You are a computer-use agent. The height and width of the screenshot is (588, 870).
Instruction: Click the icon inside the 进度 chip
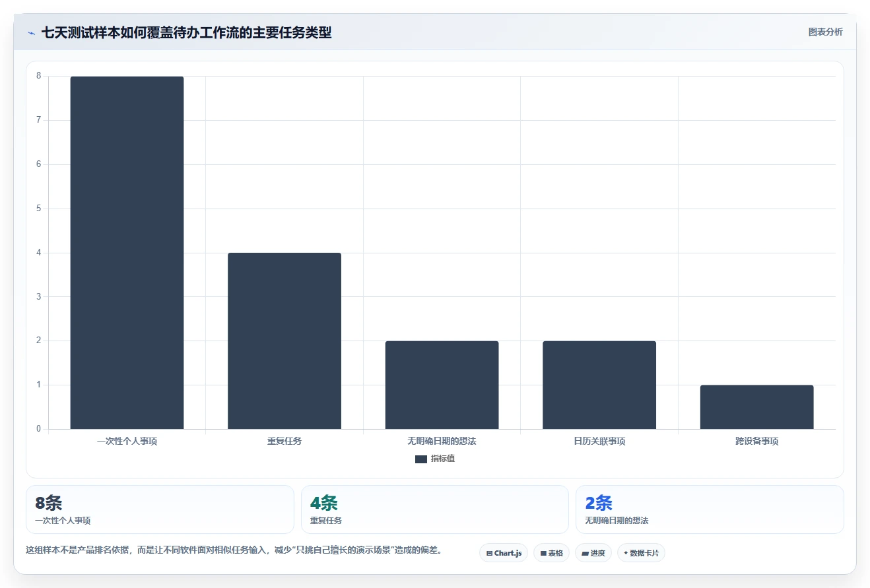[586, 553]
